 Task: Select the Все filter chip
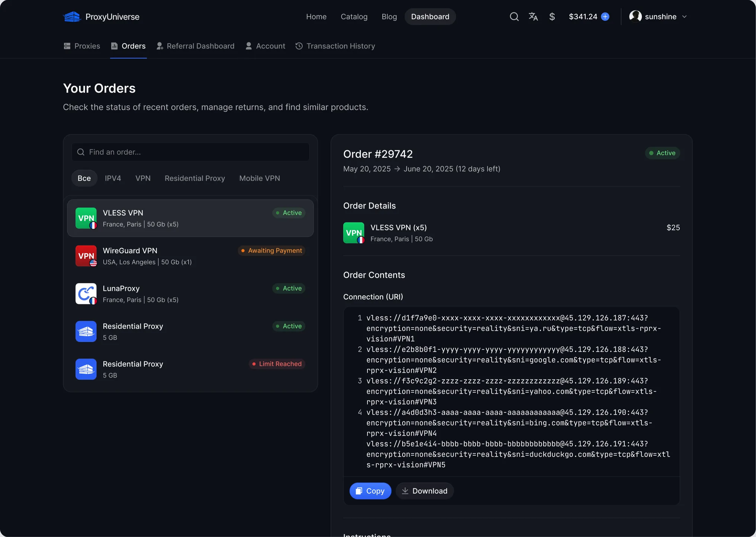click(84, 178)
